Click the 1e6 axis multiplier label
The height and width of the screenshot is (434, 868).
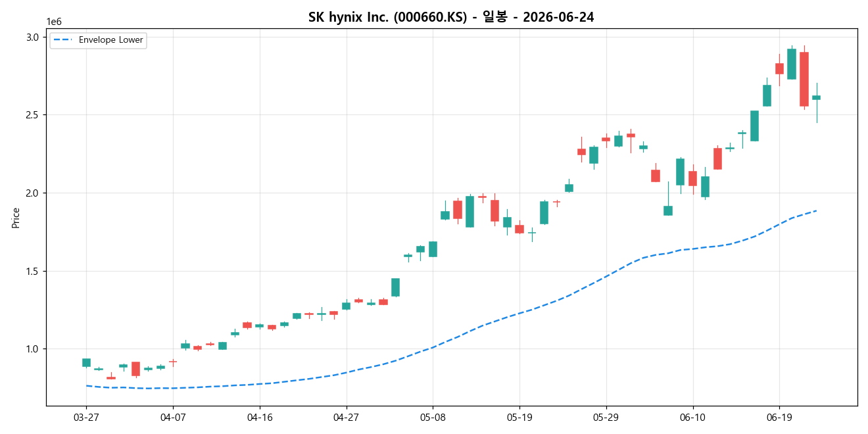[x=54, y=22]
